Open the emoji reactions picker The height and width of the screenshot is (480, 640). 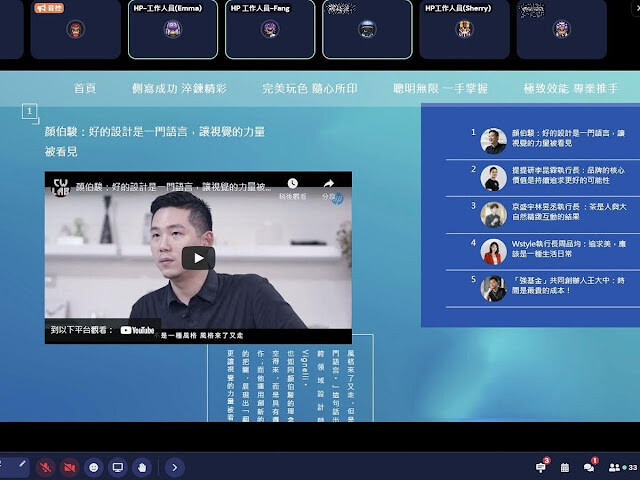93,467
